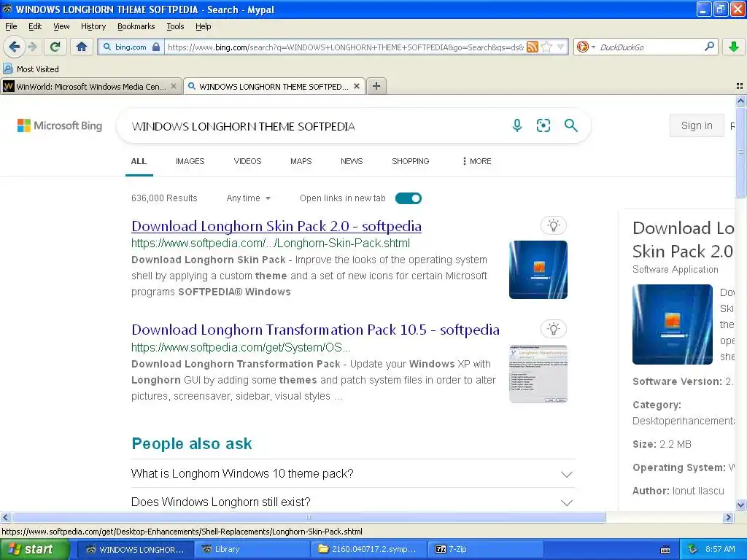747x560 pixels.
Task: Close the WinWorld tab
Action: [174, 86]
